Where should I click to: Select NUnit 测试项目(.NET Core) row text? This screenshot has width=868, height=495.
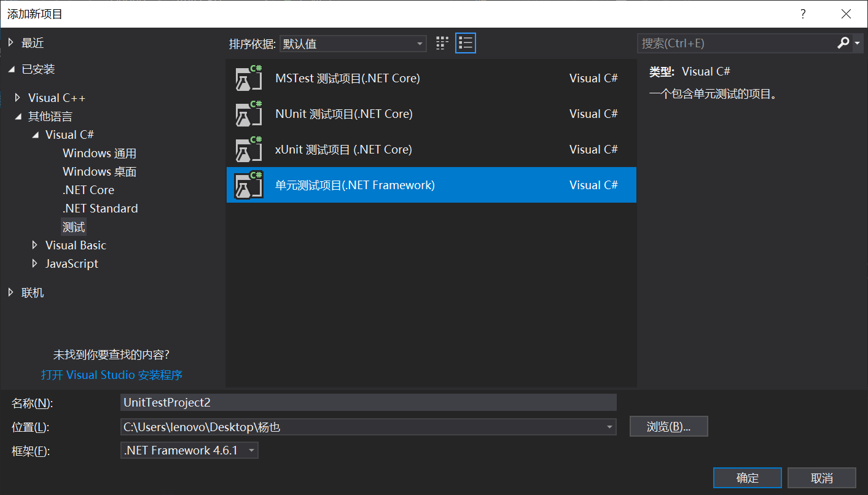click(x=344, y=114)
